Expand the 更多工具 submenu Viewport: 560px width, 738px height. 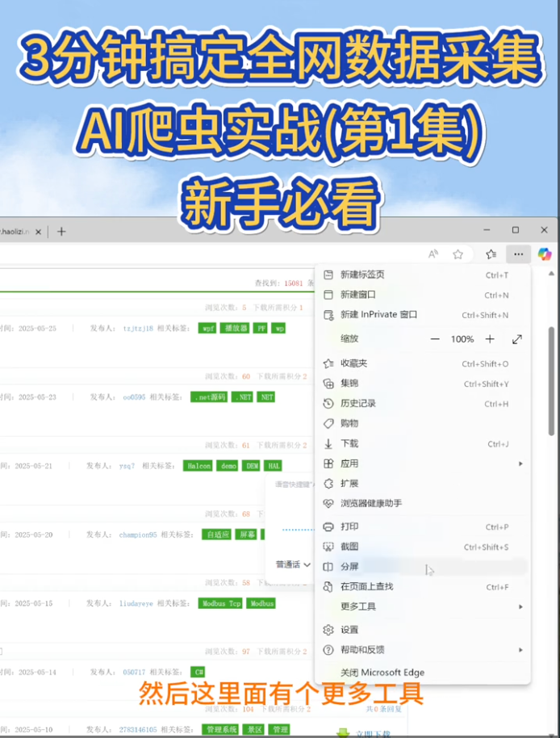pyautogui.click(x=422, y=606)
